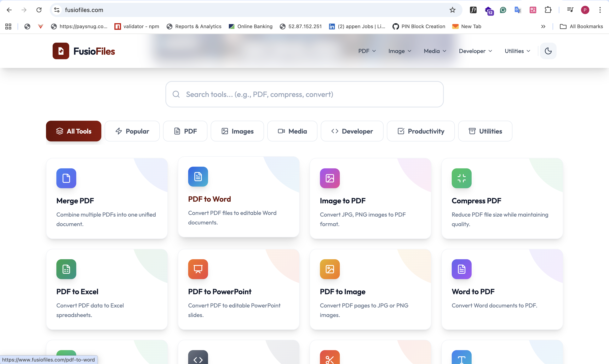Toggle dark mode with the moon button
Image resolution: width=609 pixels, height=364 pixels.
point(548,51)
